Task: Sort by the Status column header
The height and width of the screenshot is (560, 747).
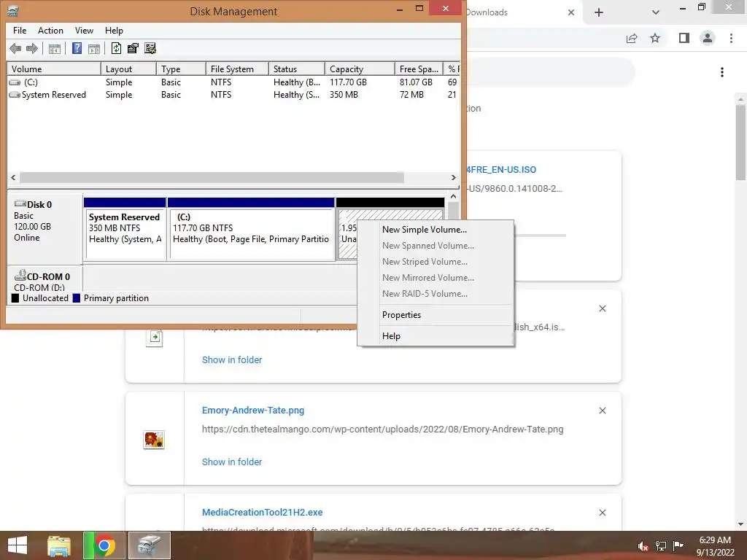Action: click(x=297, y=69)
